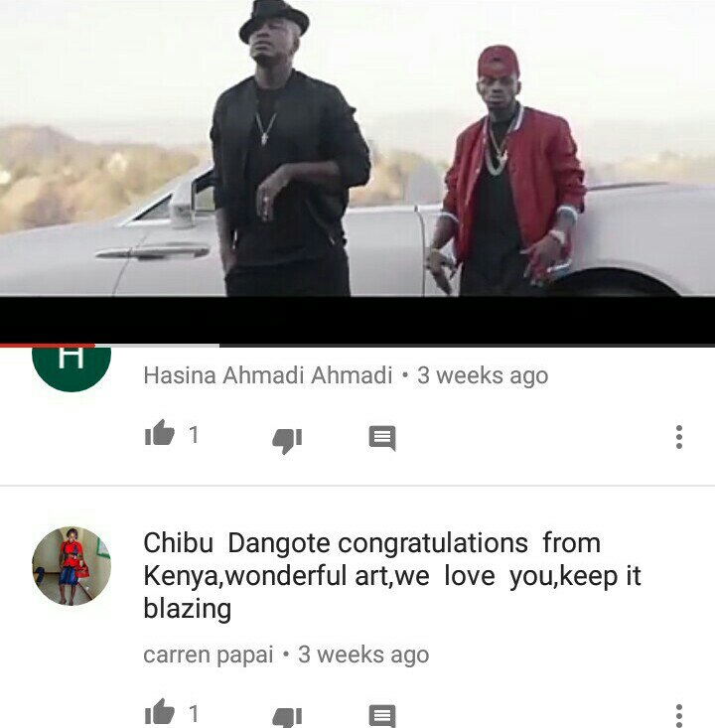Screen dimensions: 715x728
Task: Reply to Hasina Ahmadi Ahmadi's comment
Action: pyautogui.click(x=382, y=437)
